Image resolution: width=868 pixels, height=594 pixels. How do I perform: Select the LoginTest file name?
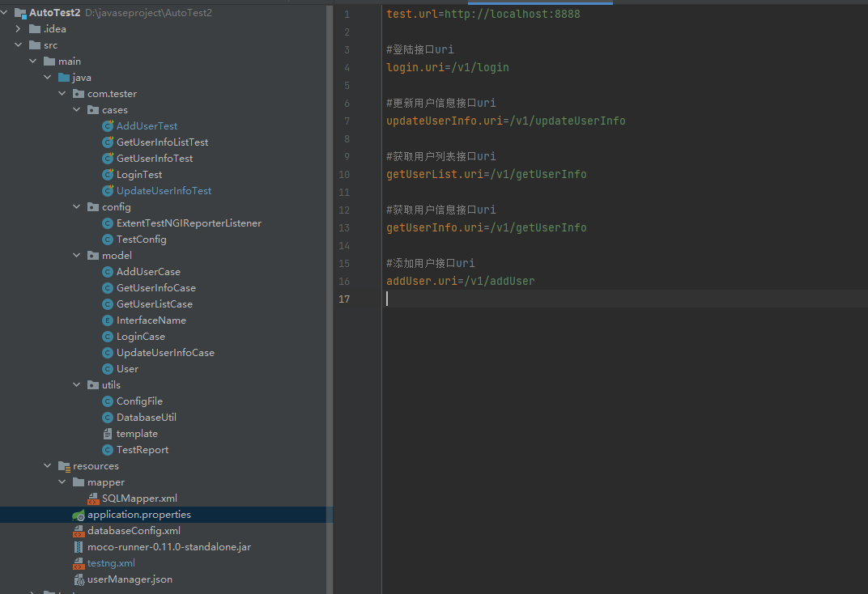(139, 175)
